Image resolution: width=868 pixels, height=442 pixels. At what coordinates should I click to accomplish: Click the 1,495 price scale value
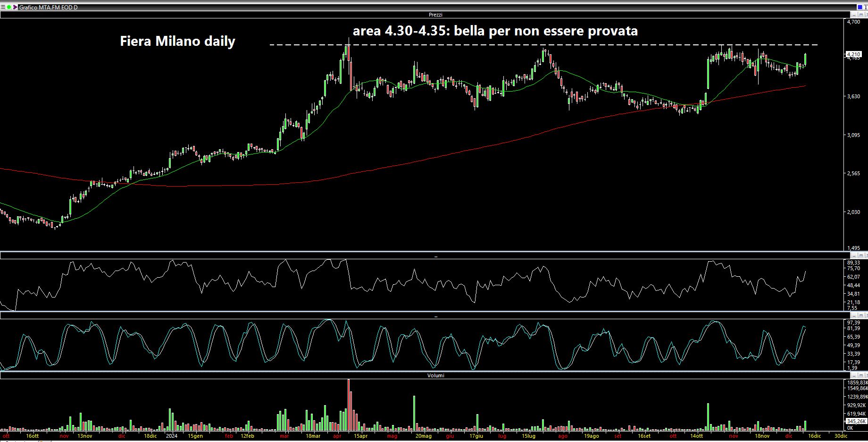854,248
